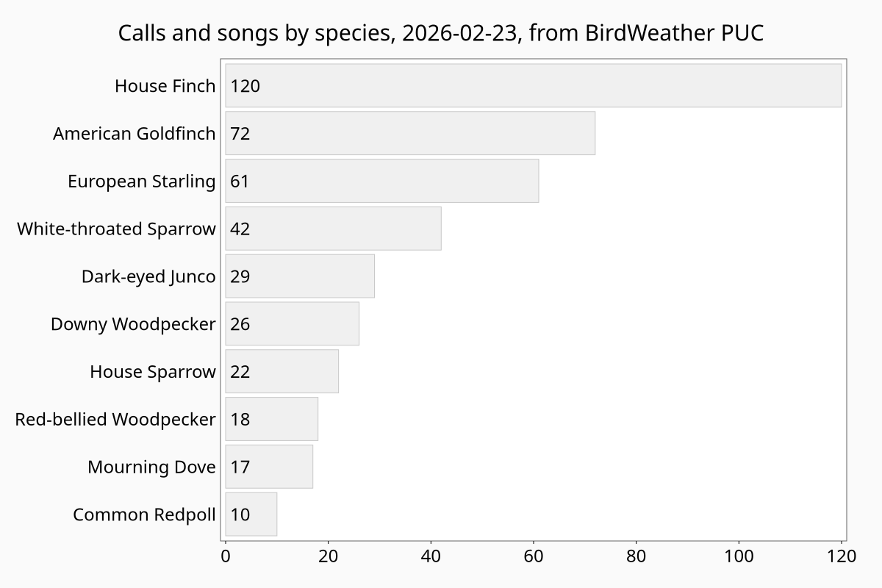Click the 60 tick label on x-axis

click(x=534, y=556)
